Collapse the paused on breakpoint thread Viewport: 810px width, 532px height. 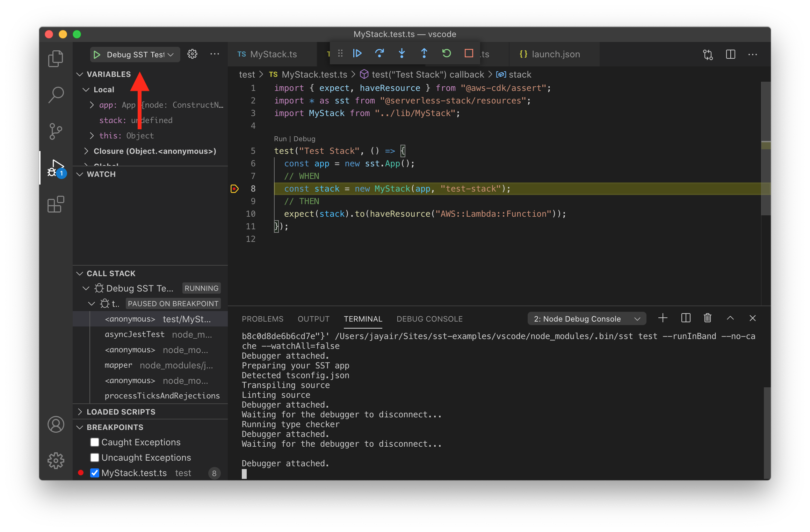(92, 304)
